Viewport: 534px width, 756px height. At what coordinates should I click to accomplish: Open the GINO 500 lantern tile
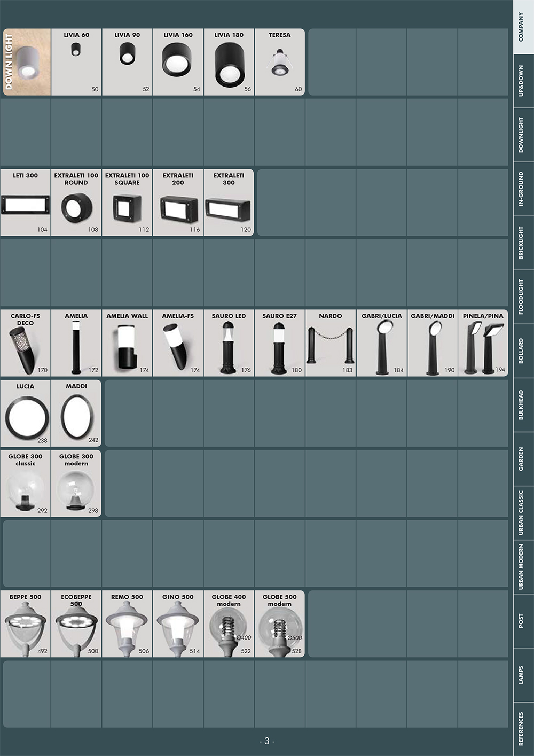178,624
